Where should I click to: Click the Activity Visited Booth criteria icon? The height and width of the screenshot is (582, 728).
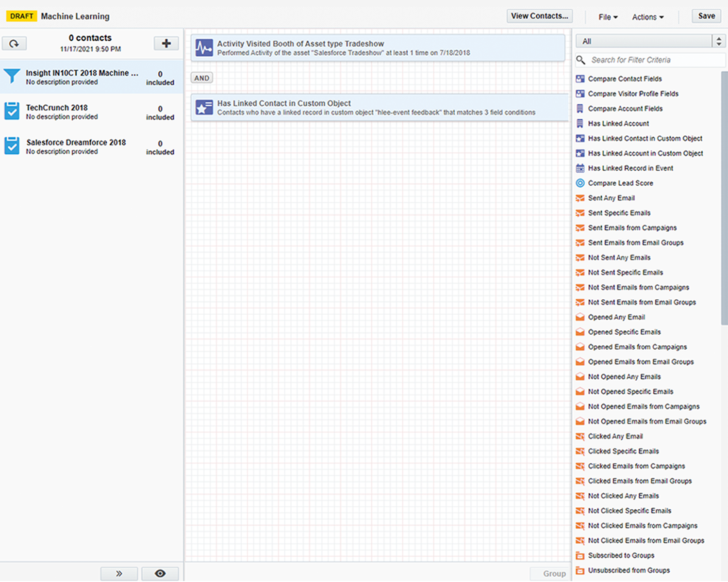204,48
